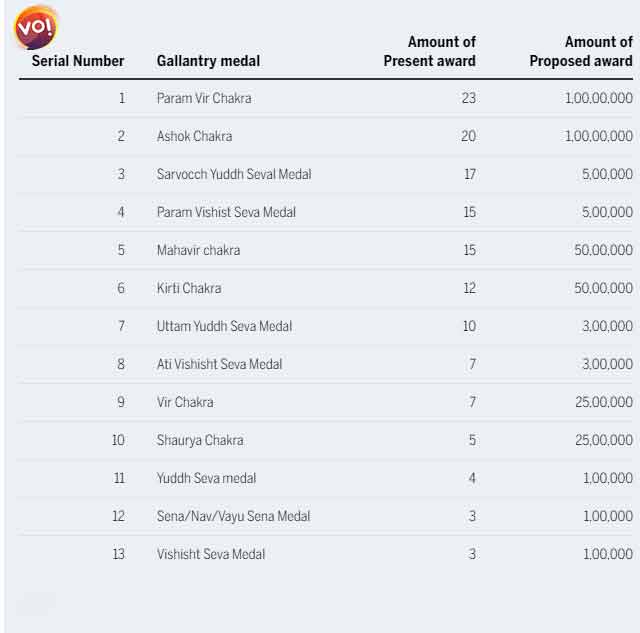Image resolution: width=640 pixels, height=633 pixels.
Task: Click the Vir Chakra medal name
Action: point(185,402)
